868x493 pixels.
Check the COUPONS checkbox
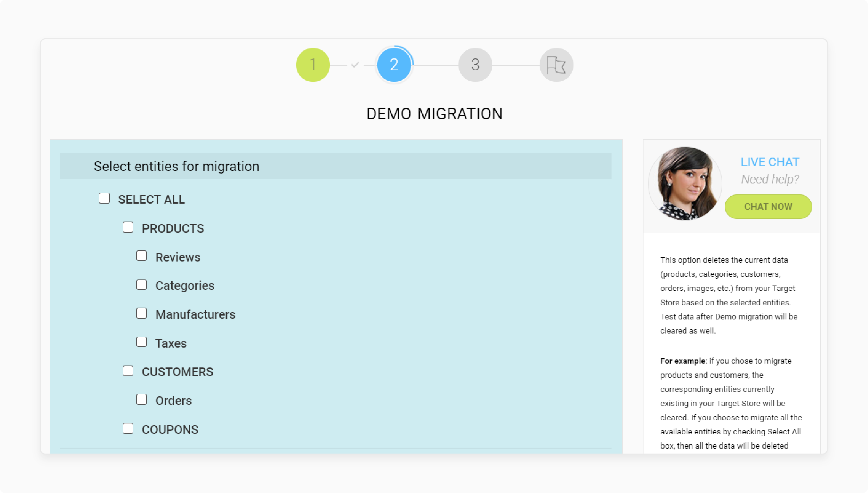pos(128,428)
